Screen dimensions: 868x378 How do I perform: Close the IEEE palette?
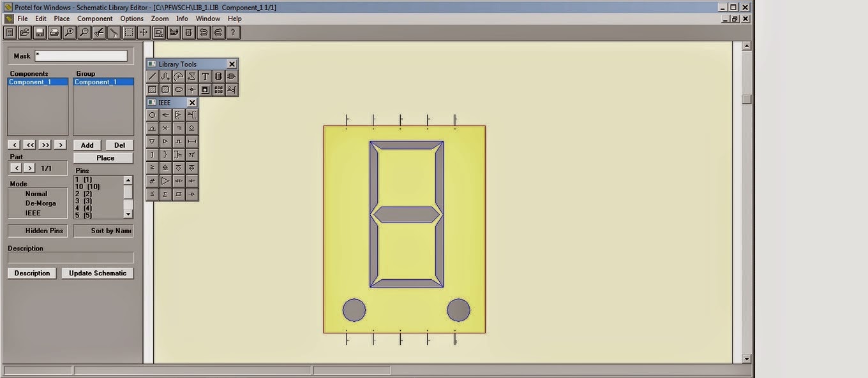pos(192,103)
